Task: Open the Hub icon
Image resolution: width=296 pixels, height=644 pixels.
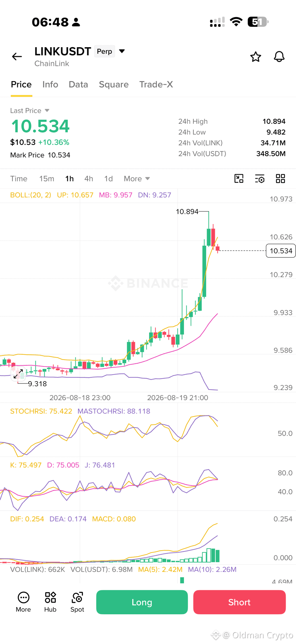Action: [x=50, y=602]
